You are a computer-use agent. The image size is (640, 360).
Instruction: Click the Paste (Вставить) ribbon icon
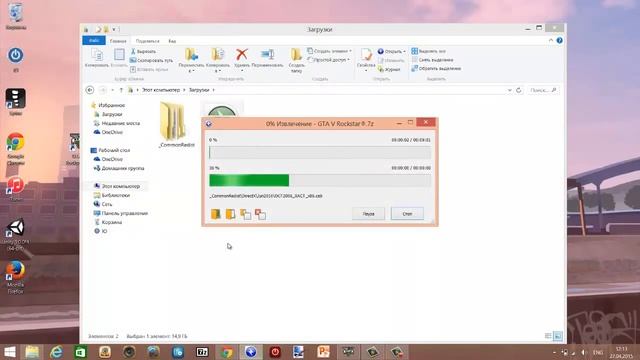click(119, 55)
